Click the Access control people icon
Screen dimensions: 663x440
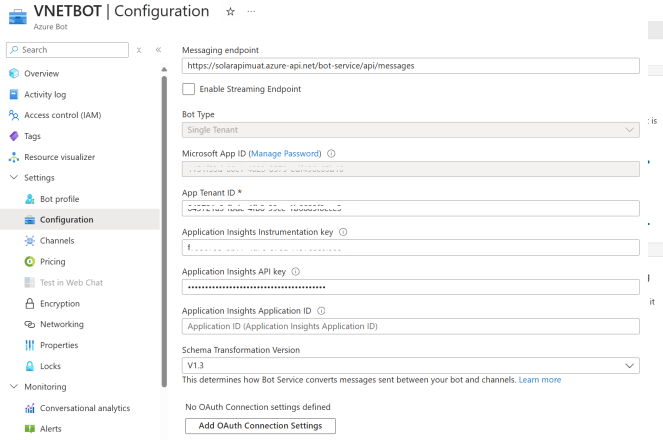pos(14,115)
